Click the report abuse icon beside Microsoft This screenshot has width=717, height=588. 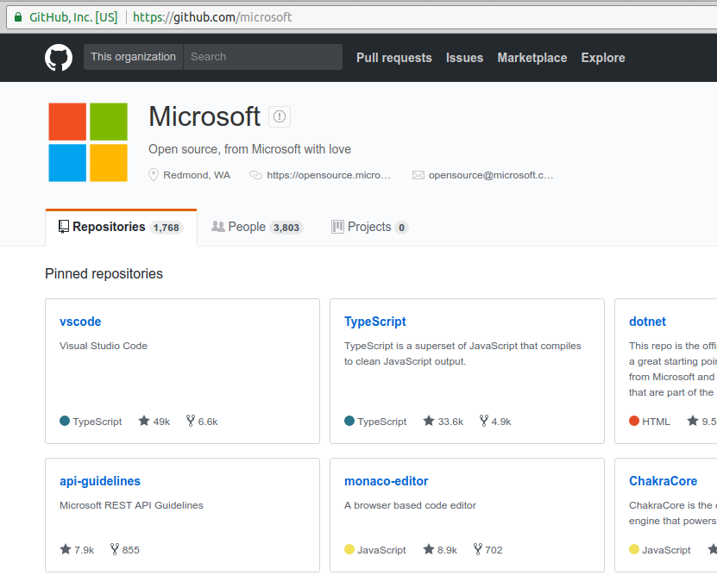(x=280, y=116)
